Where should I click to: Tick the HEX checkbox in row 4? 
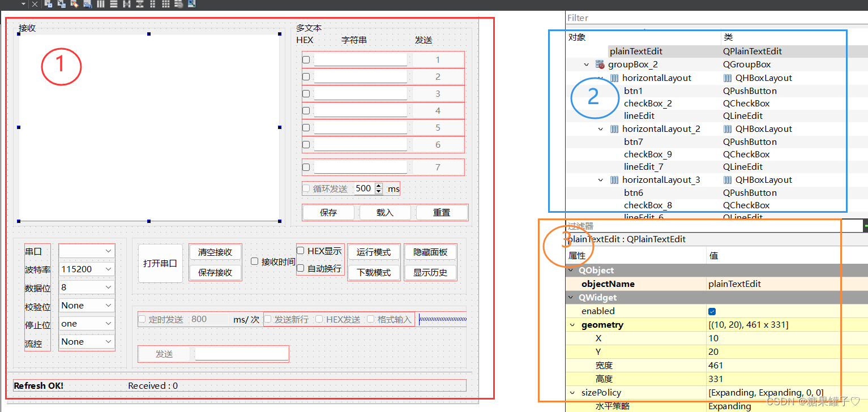point(306,110)
